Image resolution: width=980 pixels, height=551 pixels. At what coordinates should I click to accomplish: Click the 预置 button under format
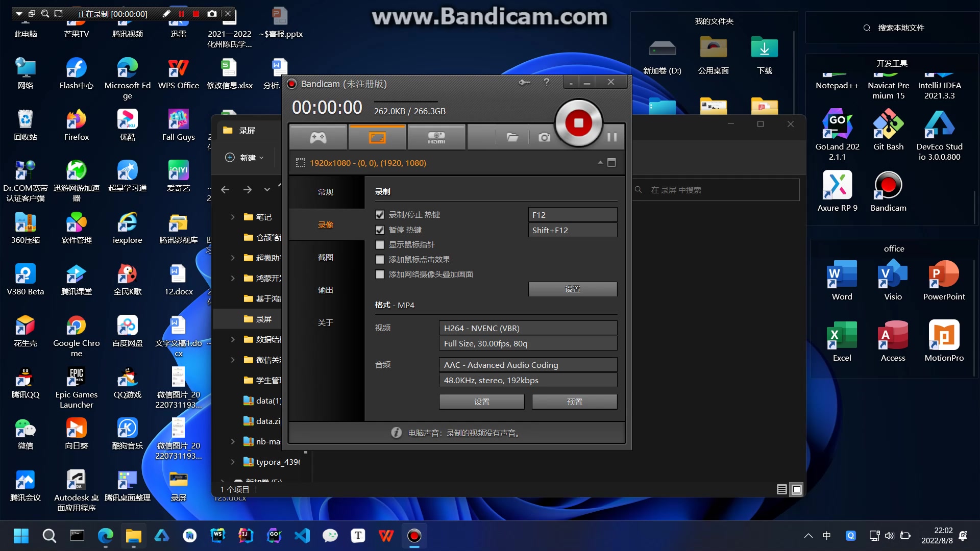pyautogui.click(x=574, y=402)
